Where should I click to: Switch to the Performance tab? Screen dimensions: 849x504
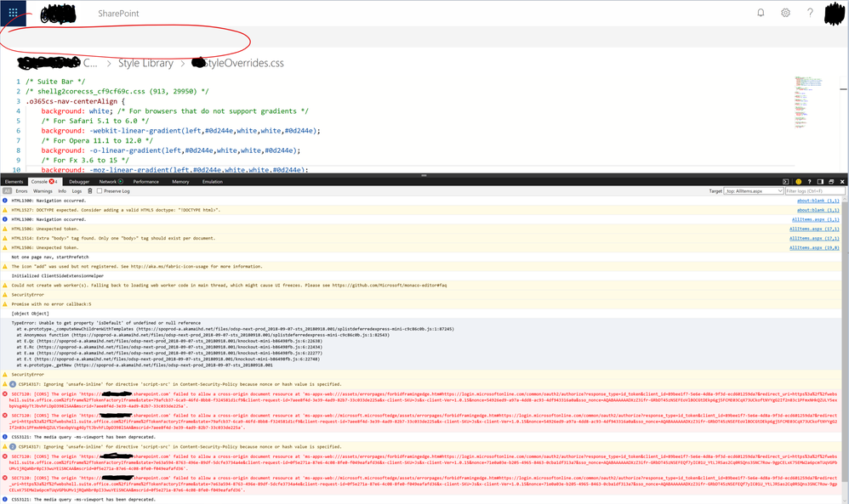pyautogui.click(x=146, y=182)
